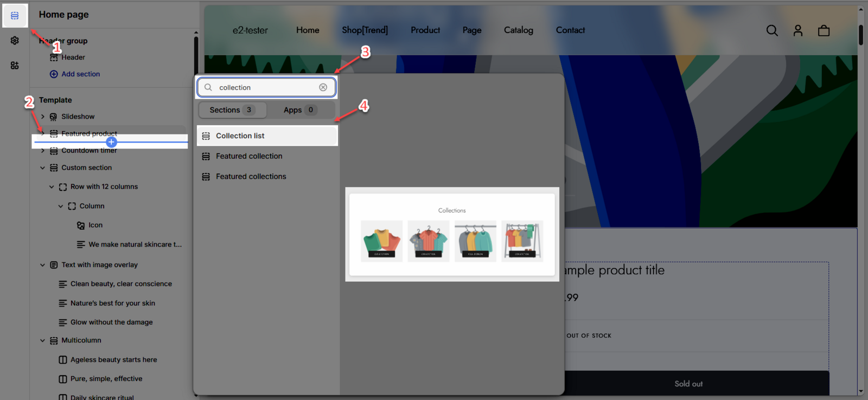This screenshot has width=868, height=400.
Task: Collapse the Multicolumn section
Action: tap(43, 340)
